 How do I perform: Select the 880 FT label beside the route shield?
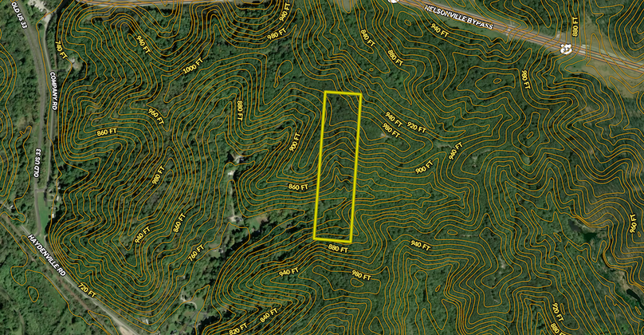pos(575,30)
